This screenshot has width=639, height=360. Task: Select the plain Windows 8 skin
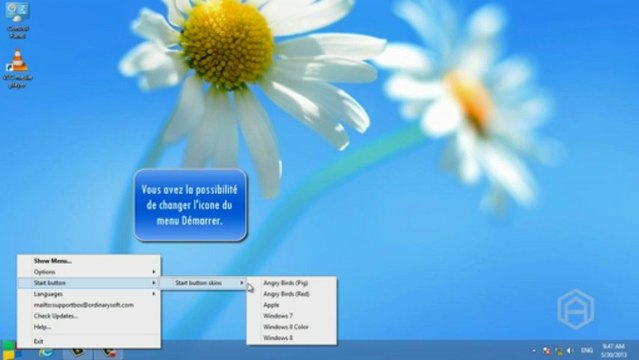(x=292, y=338)
